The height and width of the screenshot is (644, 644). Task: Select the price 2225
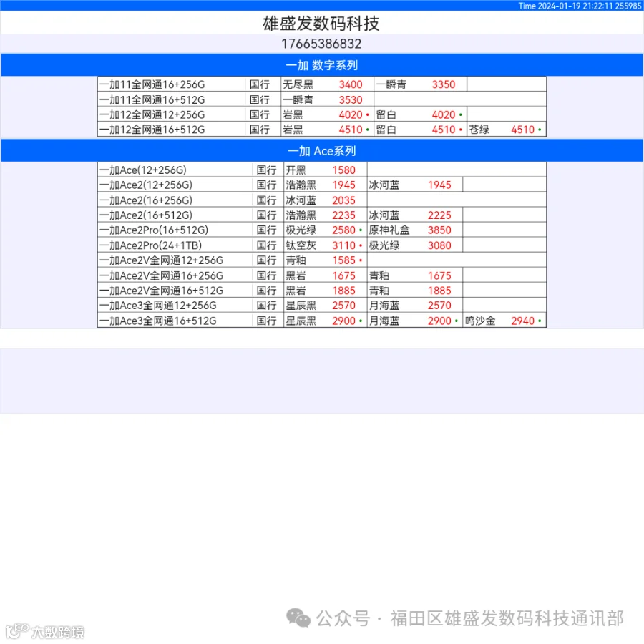(439, 215)
